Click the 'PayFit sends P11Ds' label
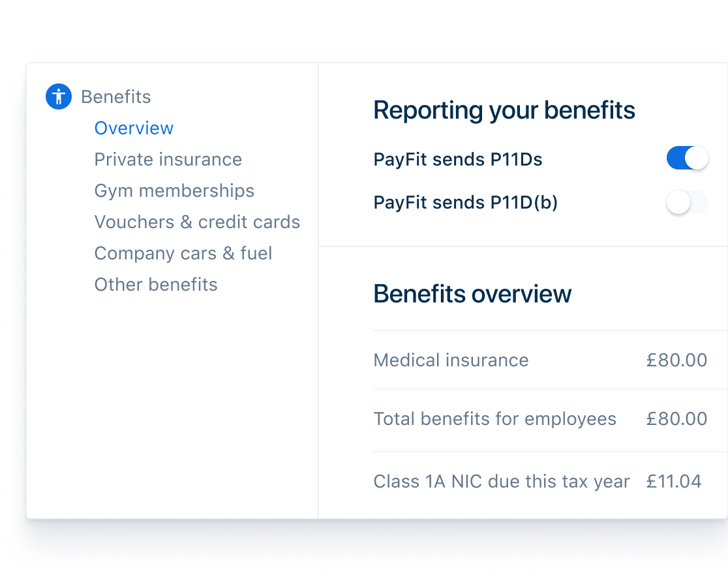Viewport: 728px width, 584px height. tap(457, 159)
